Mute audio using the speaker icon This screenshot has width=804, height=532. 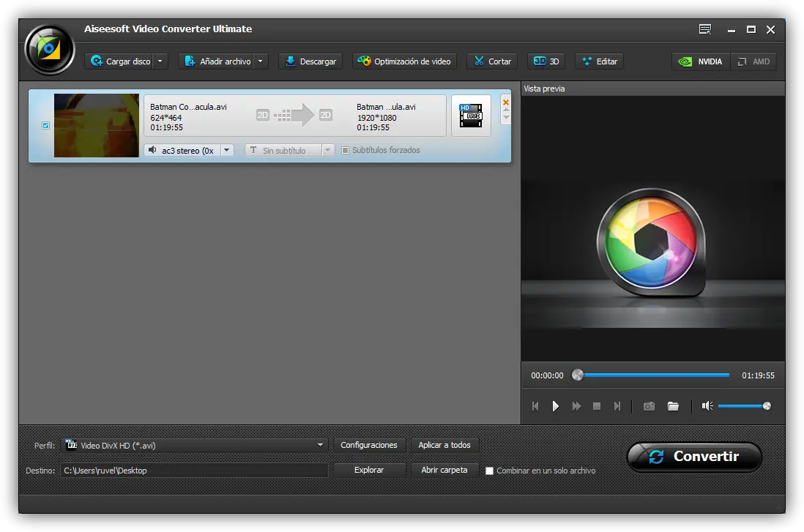pyautogui.click(x=707, y=406)
